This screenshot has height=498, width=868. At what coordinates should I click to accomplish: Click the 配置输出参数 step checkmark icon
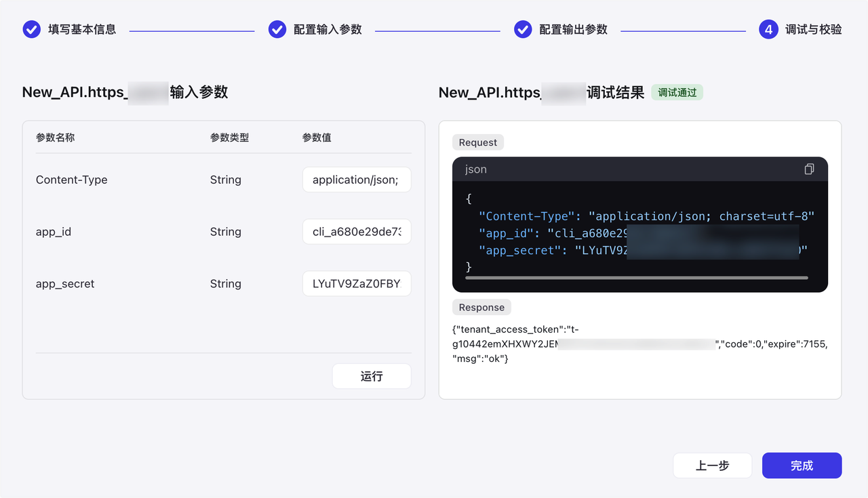(522, 29)
